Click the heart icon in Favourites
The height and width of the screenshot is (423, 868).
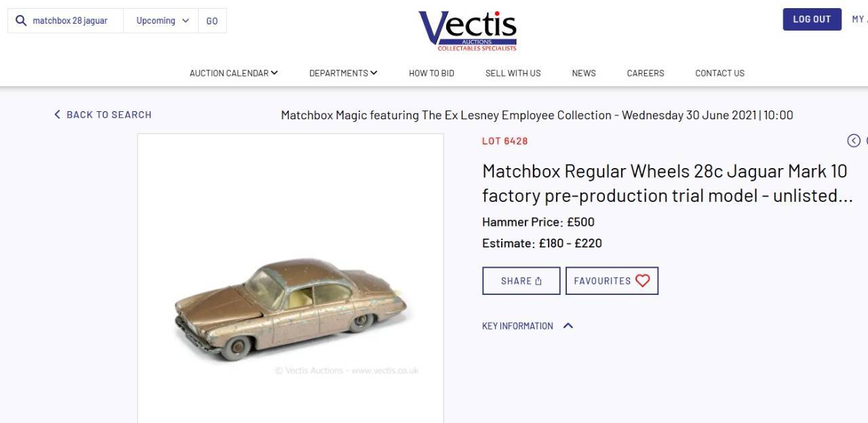tap(642, 281)
